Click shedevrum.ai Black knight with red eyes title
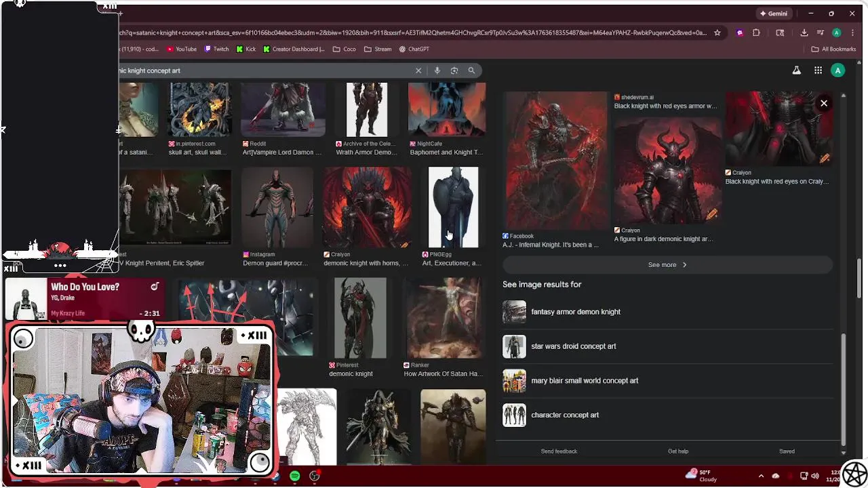Image resolution: width=868 pixels, height=488 pixels. coord(665,106)
